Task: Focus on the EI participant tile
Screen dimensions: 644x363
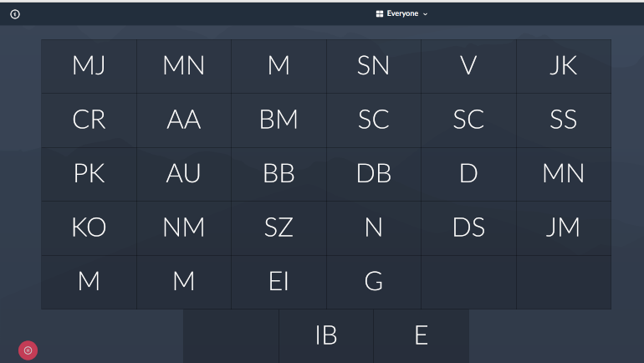Action: 279,283
